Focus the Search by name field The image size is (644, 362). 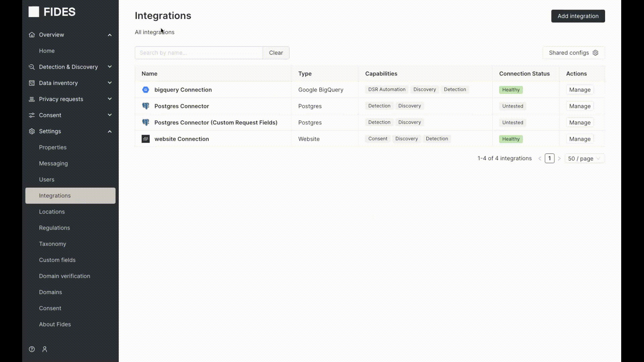tap(199, 53)
